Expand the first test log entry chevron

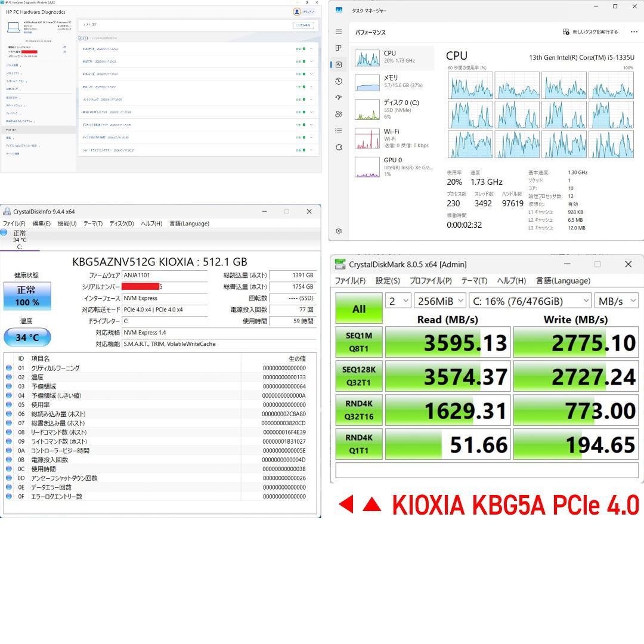pyautogui.click(x=311, y=49)
